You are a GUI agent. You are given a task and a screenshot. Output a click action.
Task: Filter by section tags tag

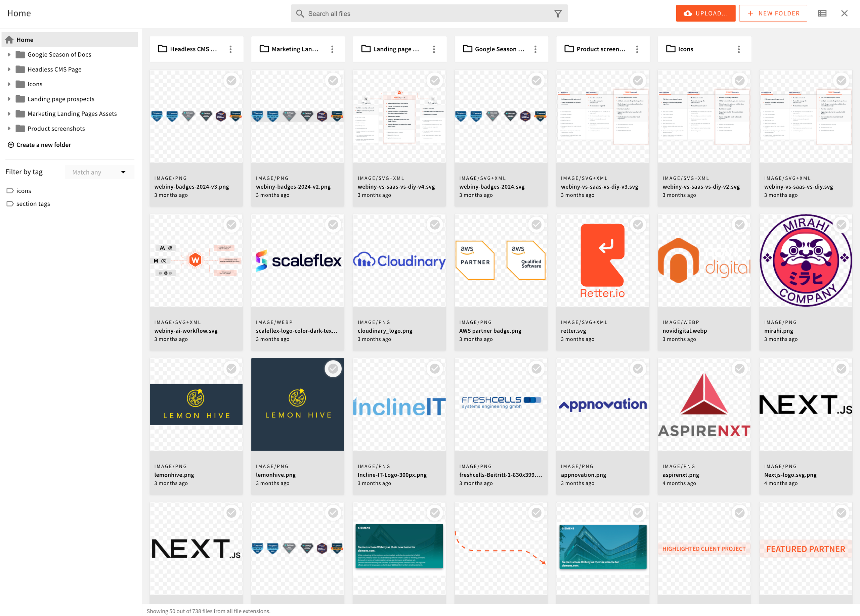pos(33,204)
